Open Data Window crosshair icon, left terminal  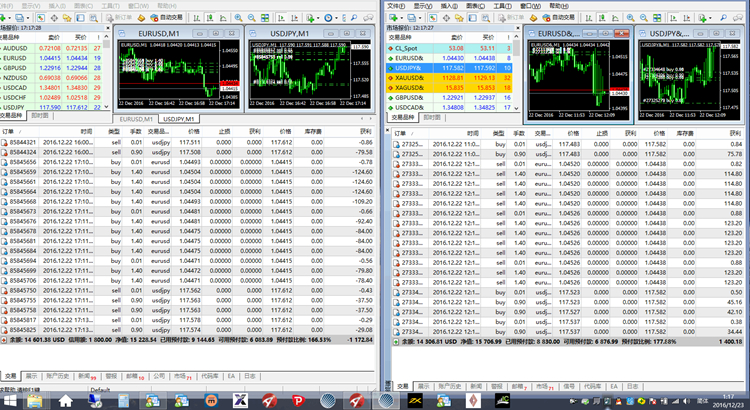point(54,18)
